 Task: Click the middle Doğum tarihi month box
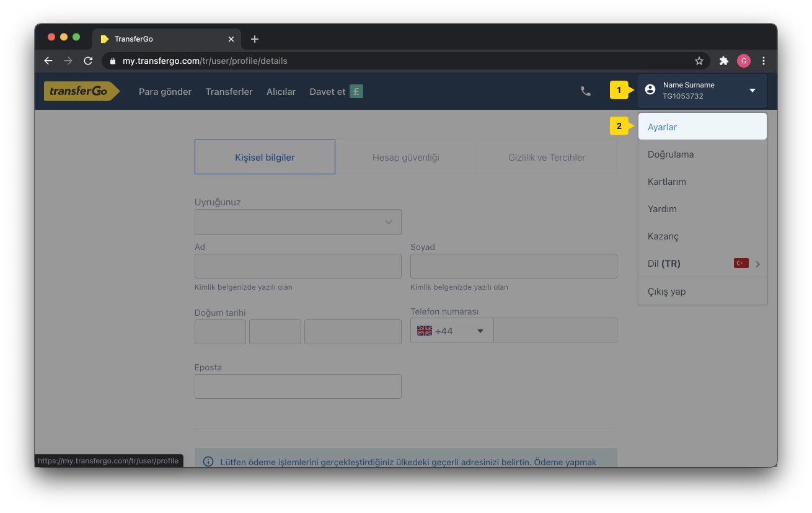click(275, 332)
